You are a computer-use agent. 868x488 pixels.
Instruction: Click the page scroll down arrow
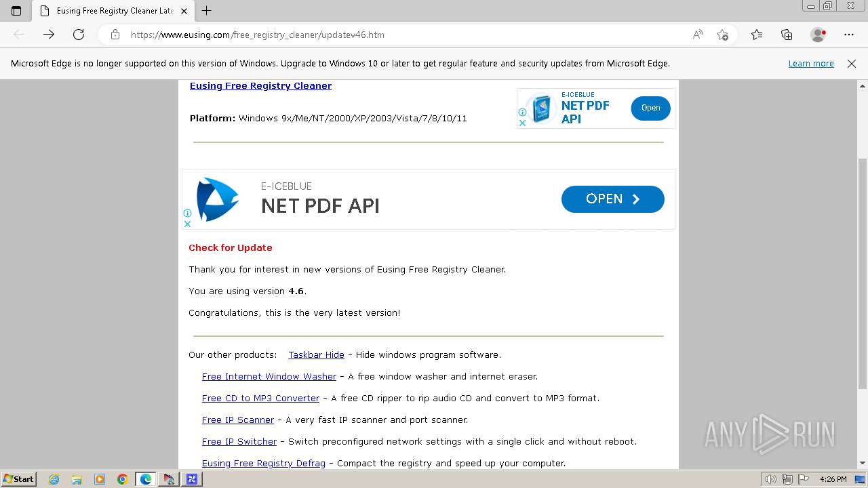coord(863,464)
